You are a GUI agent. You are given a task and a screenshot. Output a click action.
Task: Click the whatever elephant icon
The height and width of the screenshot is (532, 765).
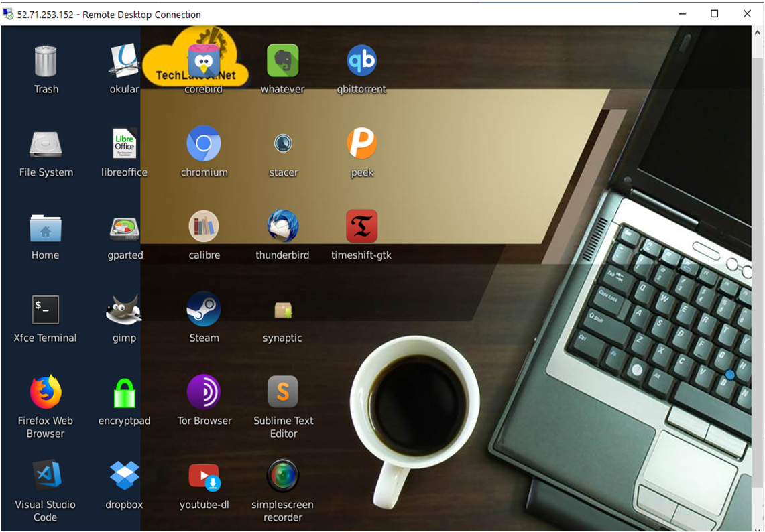coord(282,61)
